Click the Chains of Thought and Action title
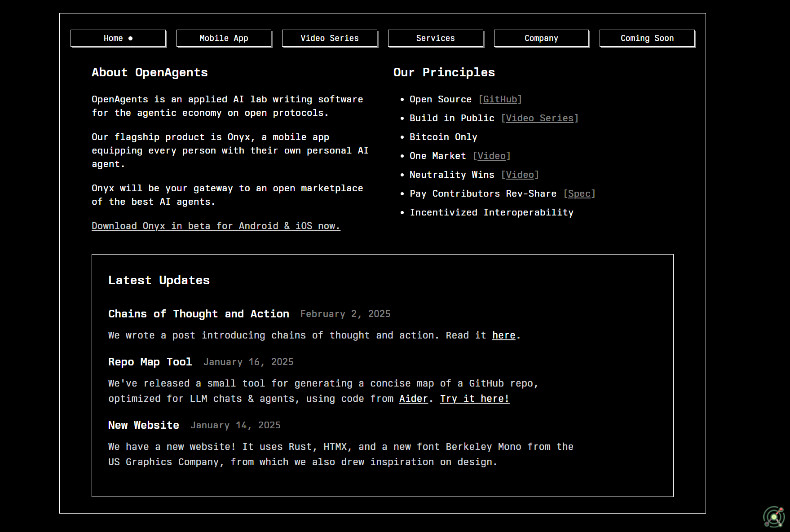 (x=199, y=314)
